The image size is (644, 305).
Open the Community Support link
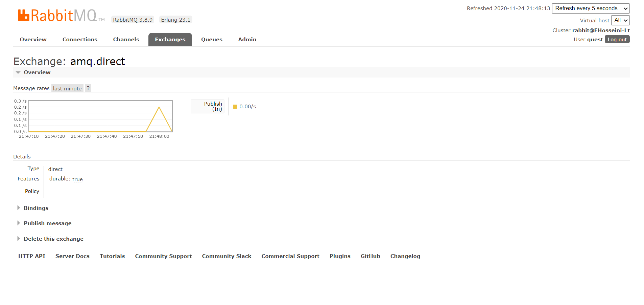pyautogui.click(x=163, y=256)
